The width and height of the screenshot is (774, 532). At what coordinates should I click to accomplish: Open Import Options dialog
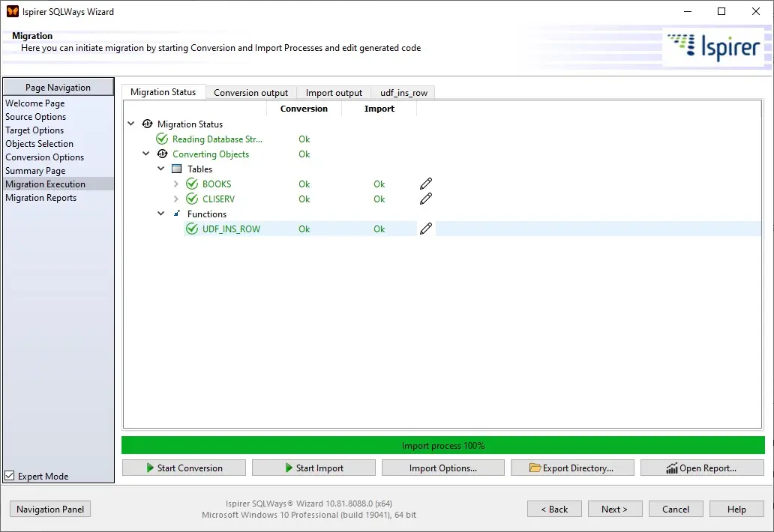[x=443, y=468]
